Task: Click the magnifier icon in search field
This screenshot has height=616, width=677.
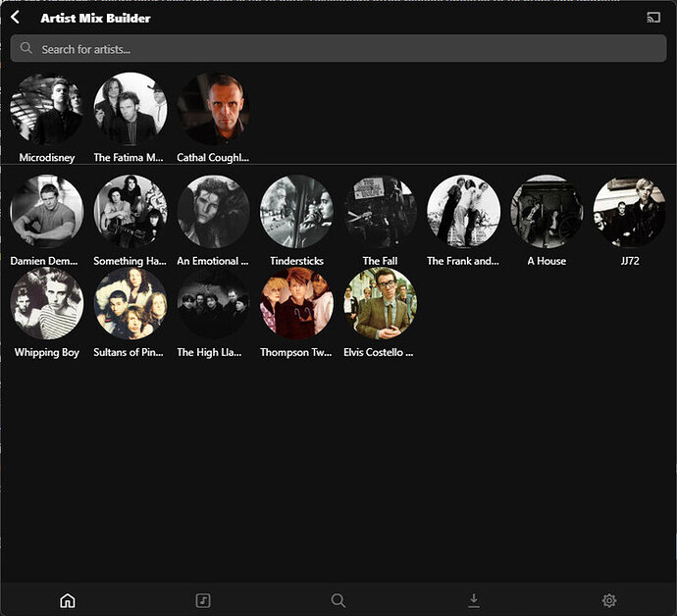Action: click(x=26, y=49)
